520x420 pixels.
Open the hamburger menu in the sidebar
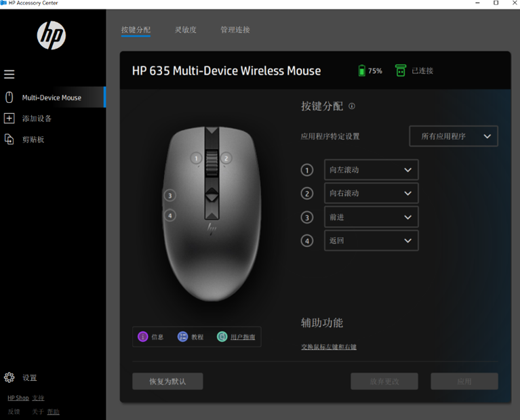pyautogui.click(x=9, y=75)
